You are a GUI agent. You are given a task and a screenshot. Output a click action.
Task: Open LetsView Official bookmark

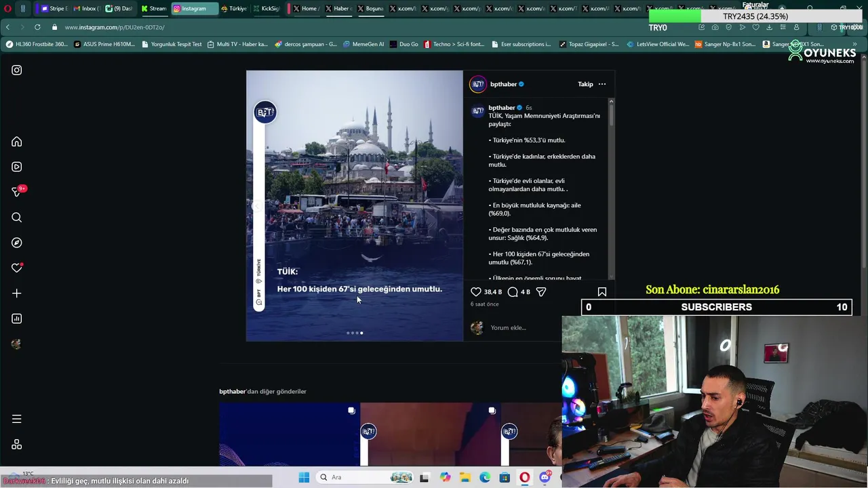[658, 44]
